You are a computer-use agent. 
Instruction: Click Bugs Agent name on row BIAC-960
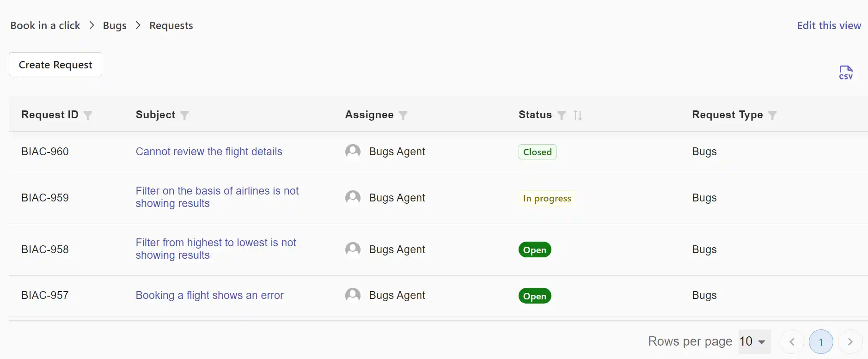pyautogui.click(x=397, y=152)
